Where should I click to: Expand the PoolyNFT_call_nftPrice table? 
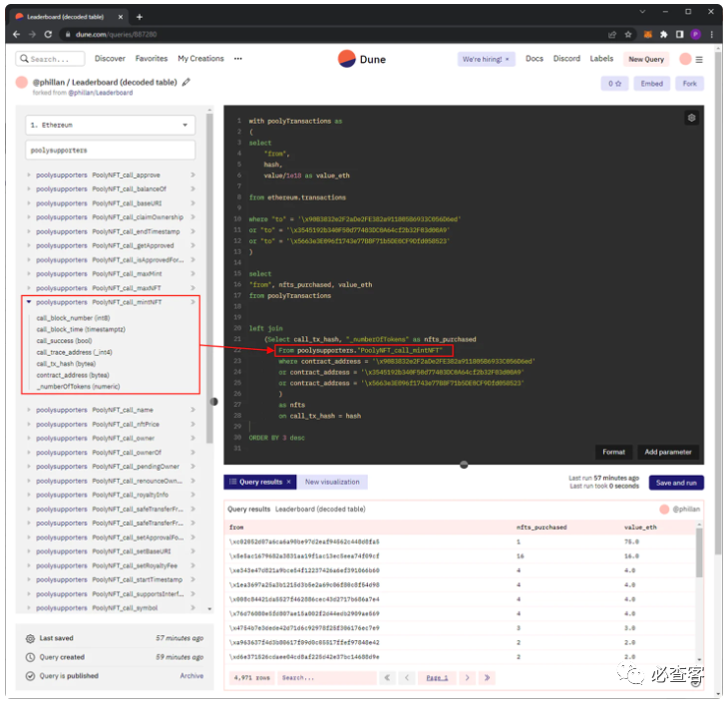[29, 424]
